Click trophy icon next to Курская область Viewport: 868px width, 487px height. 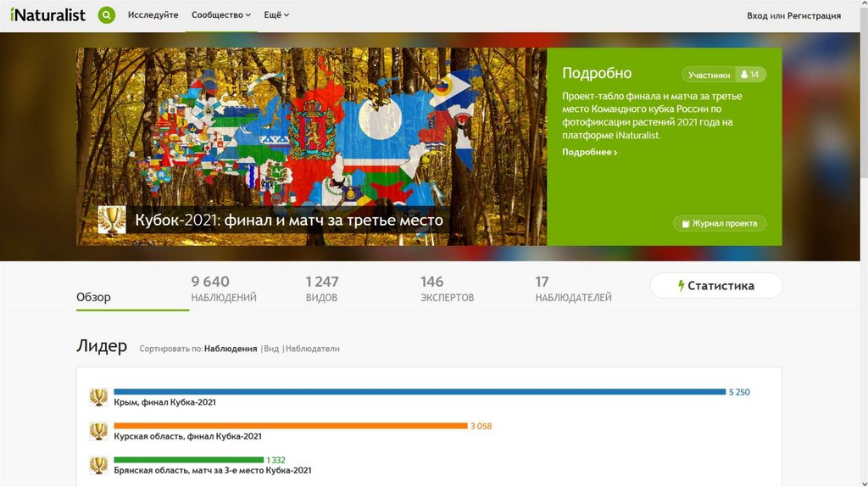pyautogui.click(x=98, y=431)
